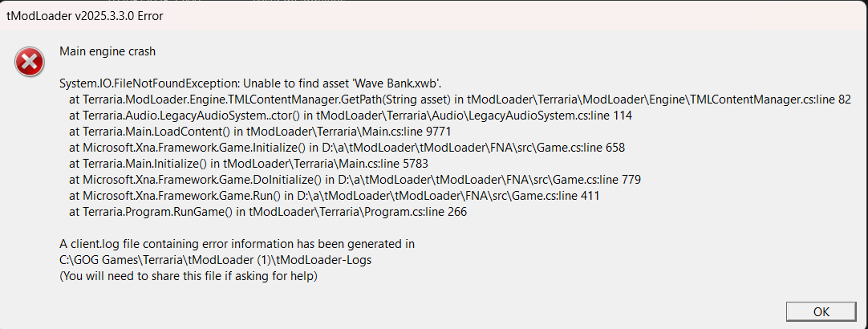
Task: Click the 'A client.log file' message line
Action: (x=237, y=243)
